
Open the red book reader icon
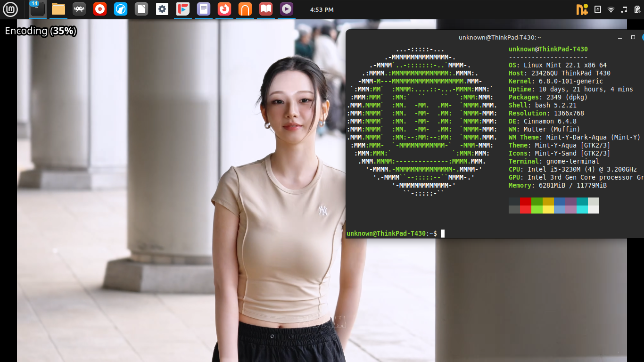266,9
